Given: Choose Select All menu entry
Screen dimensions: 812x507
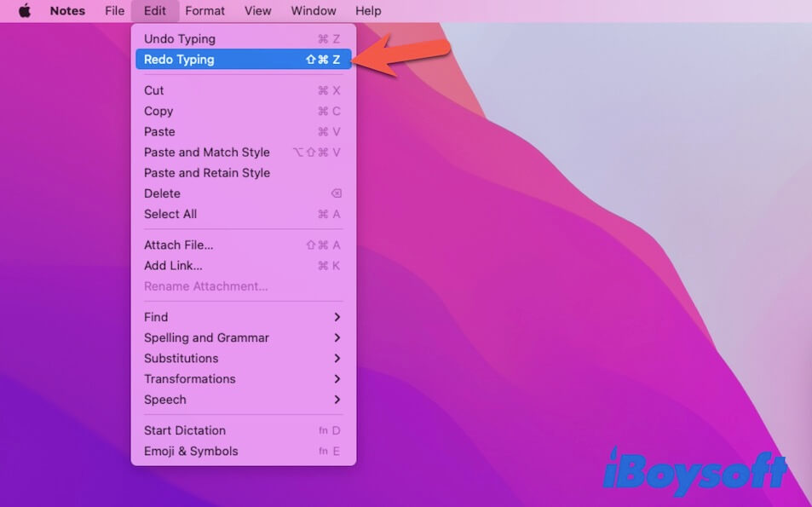Looking at the screenshot, I should pos(170,214).
